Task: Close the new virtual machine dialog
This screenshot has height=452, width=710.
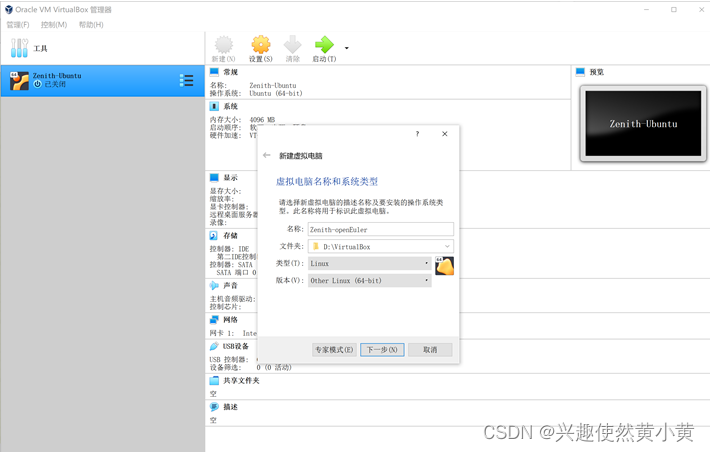Action: [x=445, y=134]
